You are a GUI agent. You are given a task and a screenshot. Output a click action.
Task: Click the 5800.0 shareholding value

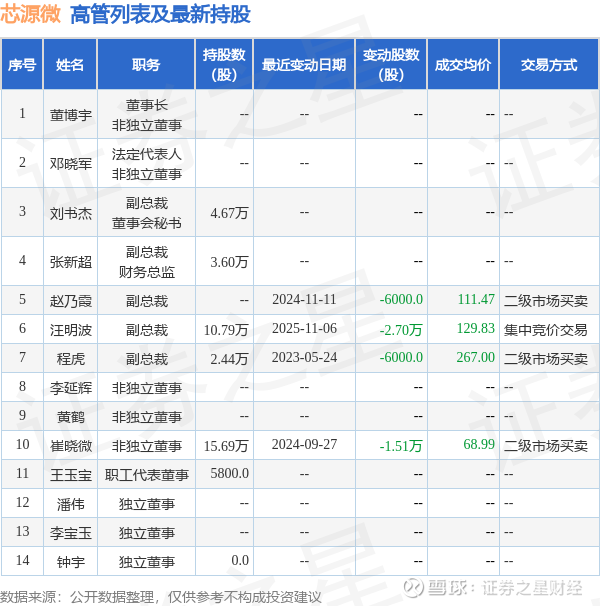229,473
